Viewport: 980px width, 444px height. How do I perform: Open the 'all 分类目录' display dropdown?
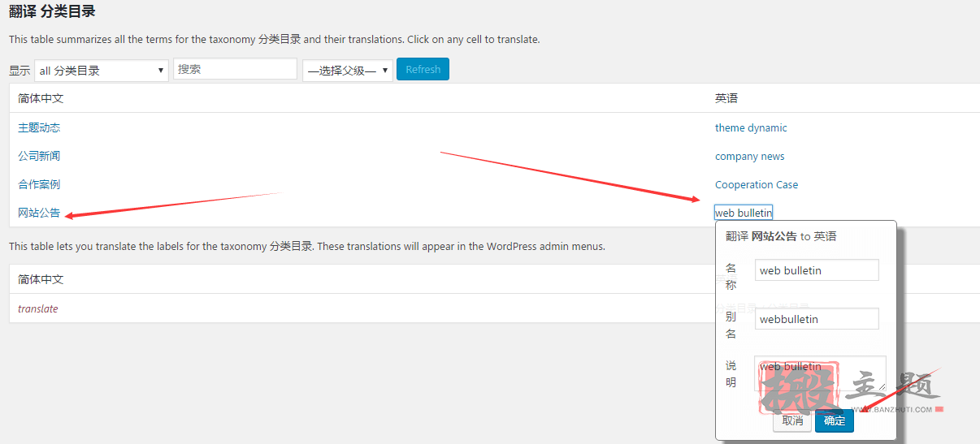click(x=102, y=71)
